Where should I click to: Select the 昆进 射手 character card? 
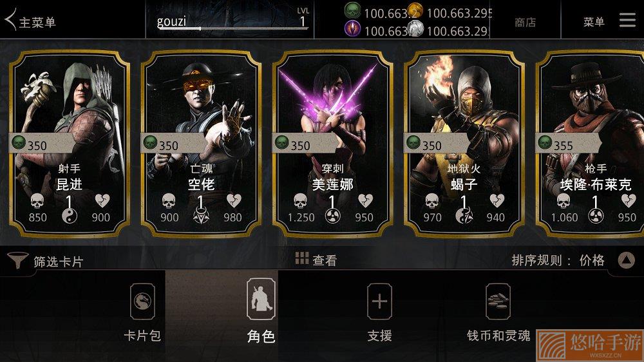point(70,144)
